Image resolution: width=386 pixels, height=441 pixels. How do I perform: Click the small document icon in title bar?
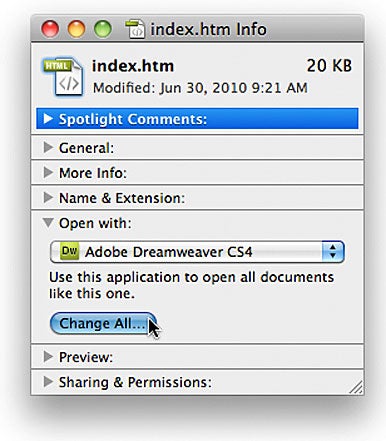click(135, 29)
